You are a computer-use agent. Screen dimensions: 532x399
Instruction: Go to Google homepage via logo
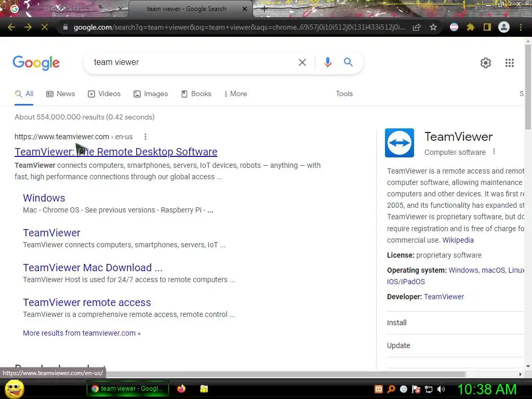tap(36, 63)
